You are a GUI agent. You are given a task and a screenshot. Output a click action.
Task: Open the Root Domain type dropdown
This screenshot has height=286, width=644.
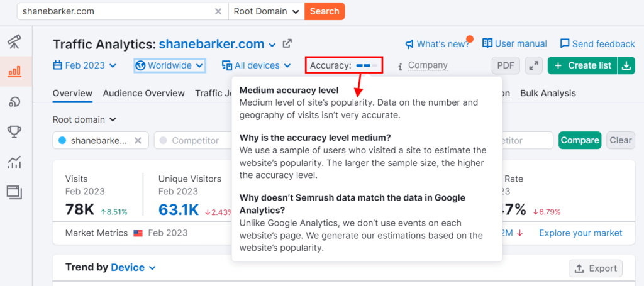tap(266, 11)
